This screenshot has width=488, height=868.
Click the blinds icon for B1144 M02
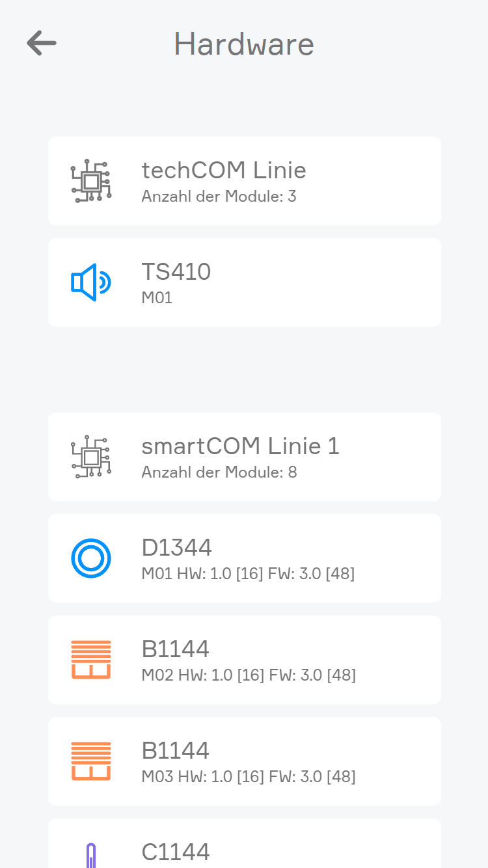click(91, 660)
